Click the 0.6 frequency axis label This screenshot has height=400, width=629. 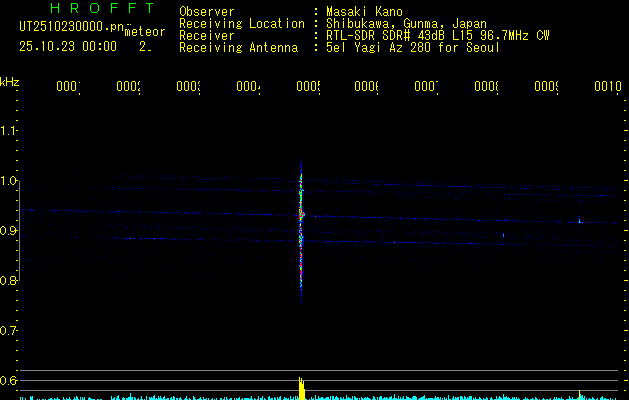click(x=9, y=380)
